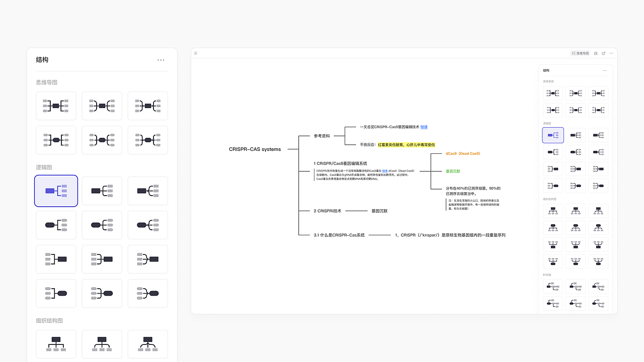Enlarged panel: left-branching logic chart, oval root, curly brace
Viewport: 644px width, 362px height.
pos(102,293)
